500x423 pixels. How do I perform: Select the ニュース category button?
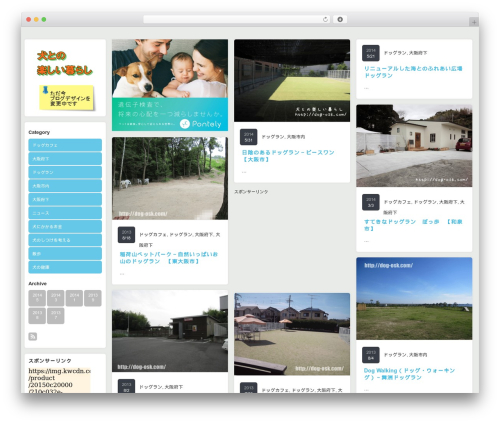(65, 213)
